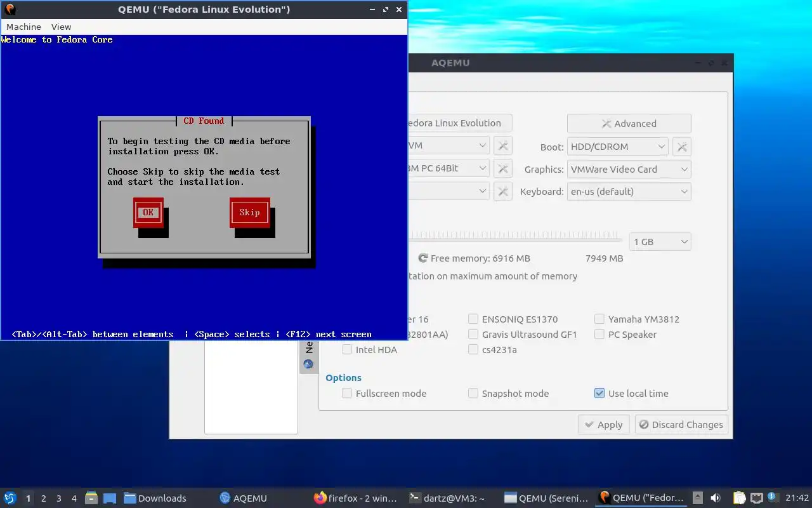This screenshot has height=508, width=812.
Task: Apply the VM settings
Action: [x=603, y=425]
